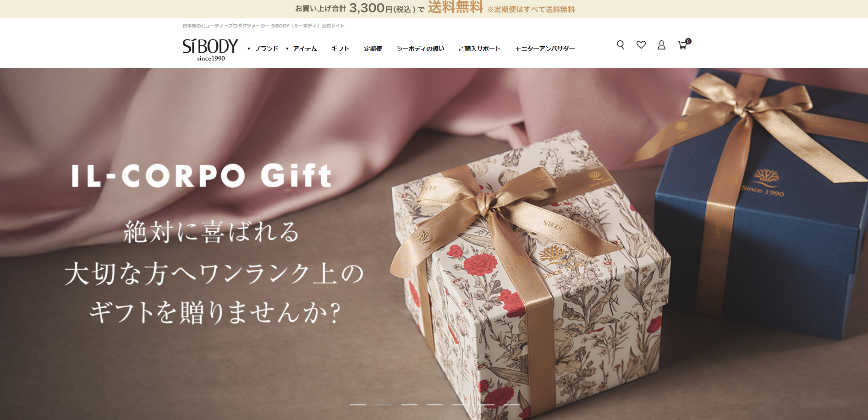Select the last carousel slide indicator

512,405
